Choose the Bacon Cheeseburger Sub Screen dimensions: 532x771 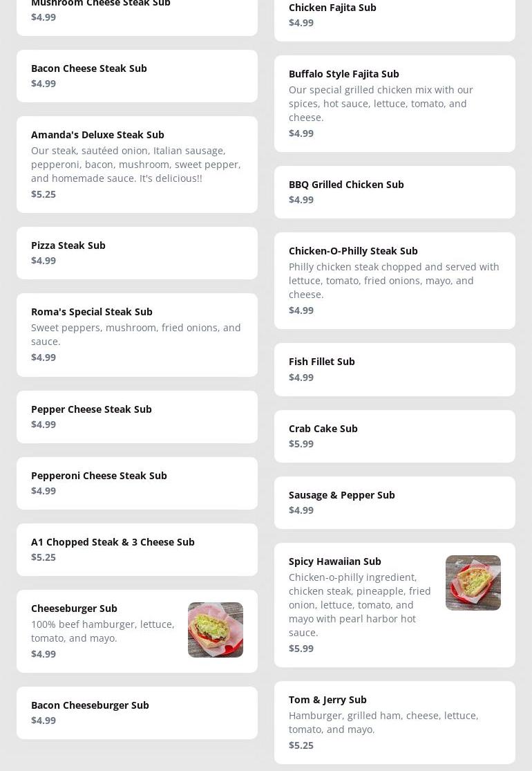tap(137, 713)
